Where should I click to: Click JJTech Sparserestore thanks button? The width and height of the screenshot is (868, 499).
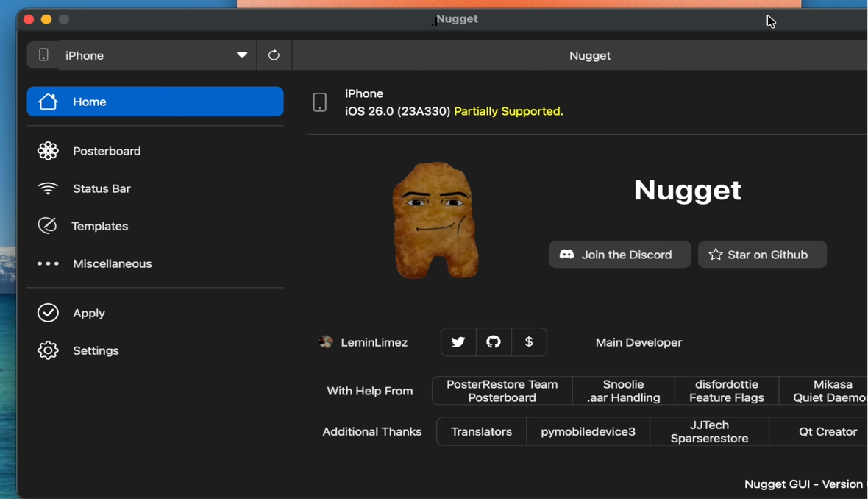coord(709,431)
